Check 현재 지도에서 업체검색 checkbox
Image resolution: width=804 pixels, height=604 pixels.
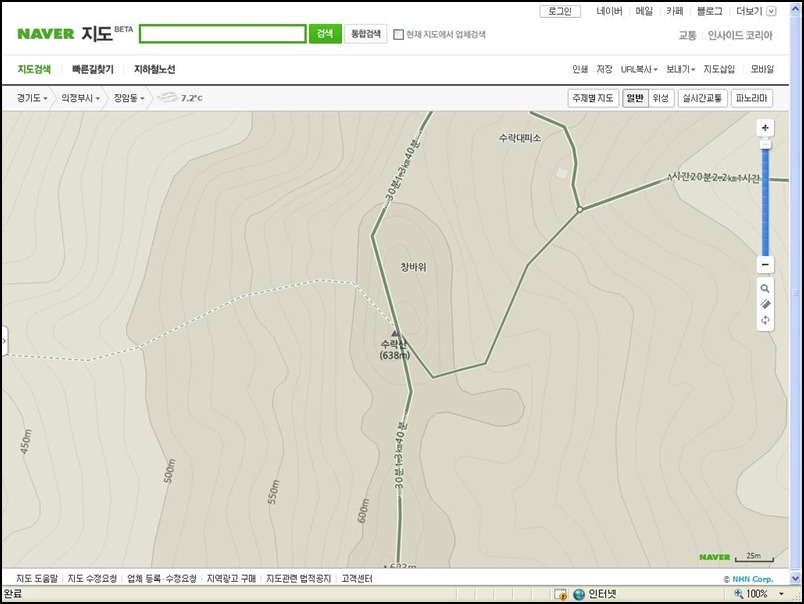[398, 34]
